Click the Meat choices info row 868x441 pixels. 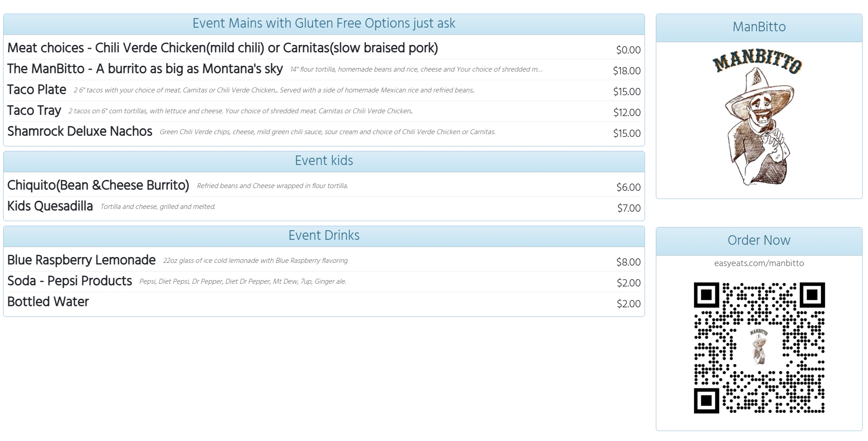click(x=223, y=48)
